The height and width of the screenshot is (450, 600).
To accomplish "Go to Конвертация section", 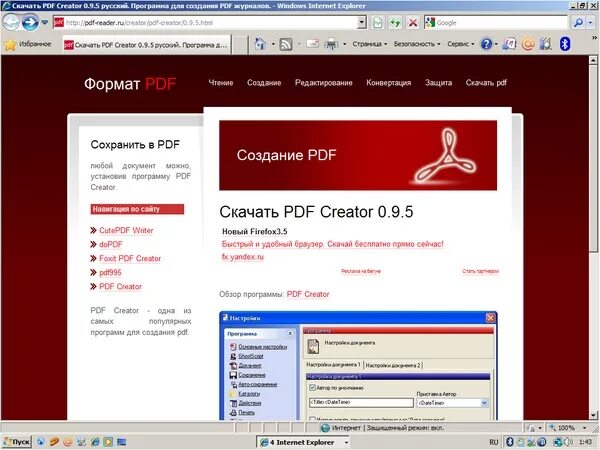I will 389,83.
